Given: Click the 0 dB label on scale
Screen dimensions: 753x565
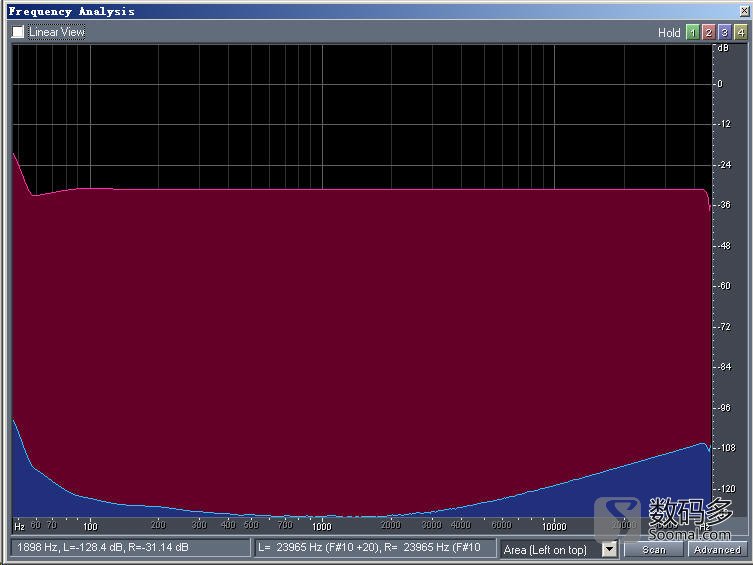Looking at the screenshot, I should [720, 84].
